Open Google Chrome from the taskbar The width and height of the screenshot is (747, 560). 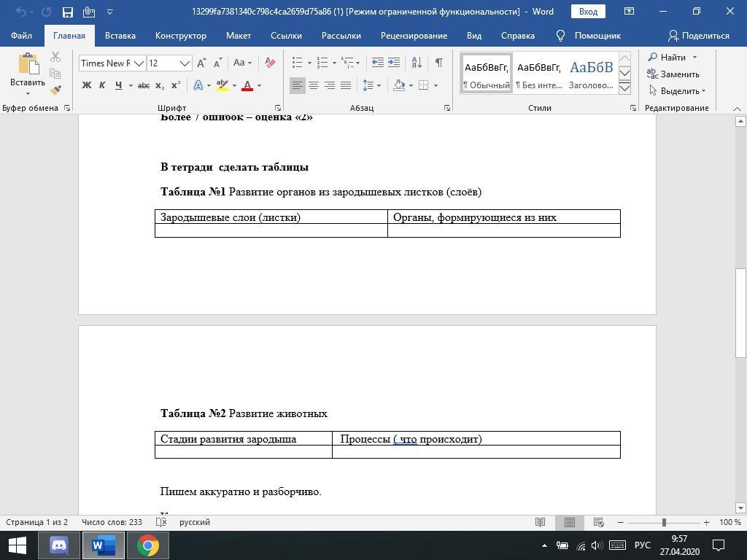click(148, 545)
